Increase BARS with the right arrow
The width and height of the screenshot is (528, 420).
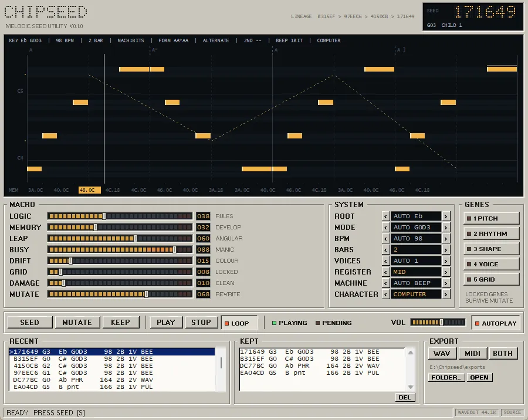click(x=446, y=249)
